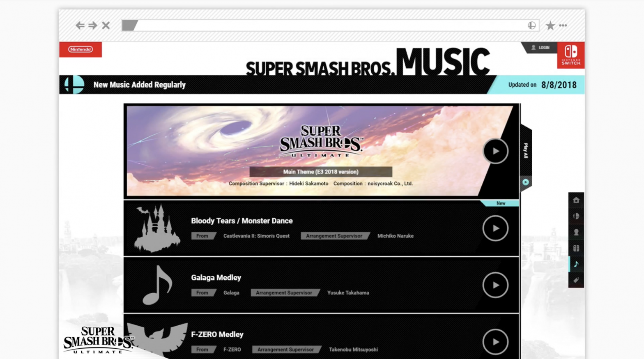Viewport: 644px width, 359px height.
Task: Select the tag icon in the side navigation
Action: click(576, 280)
